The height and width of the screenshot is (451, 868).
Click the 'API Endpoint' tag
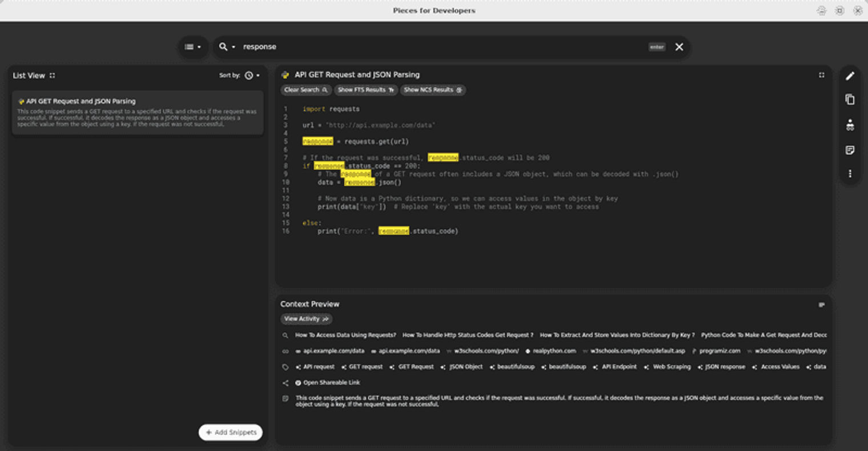(x=615, y=367)
